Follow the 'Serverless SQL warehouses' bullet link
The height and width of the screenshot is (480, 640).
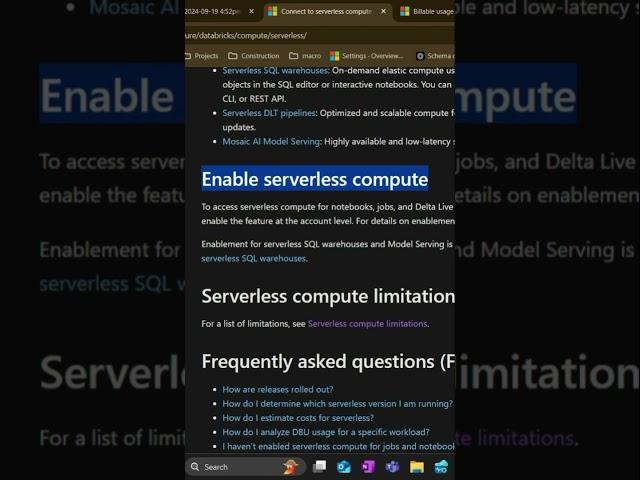(275, 70)
